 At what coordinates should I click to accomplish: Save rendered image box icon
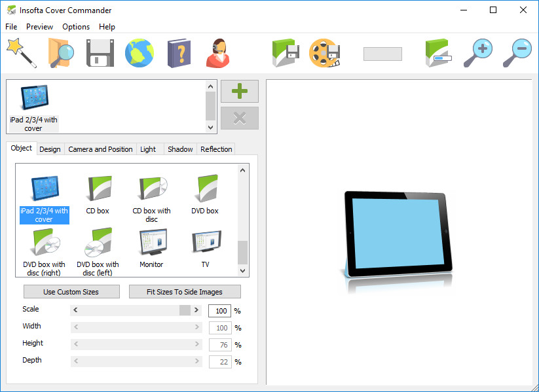point(286,53)
